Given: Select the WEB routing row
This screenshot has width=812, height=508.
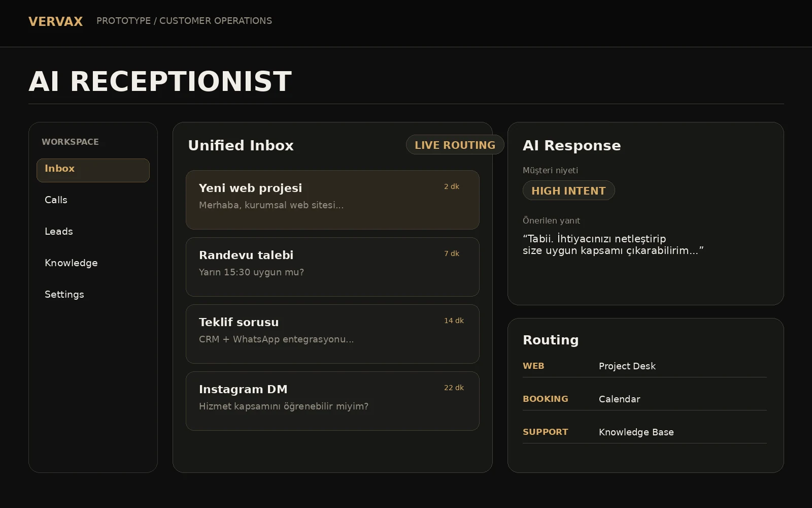Looking at the screenshot, I should pyautogui.click(x=645, y=366).
